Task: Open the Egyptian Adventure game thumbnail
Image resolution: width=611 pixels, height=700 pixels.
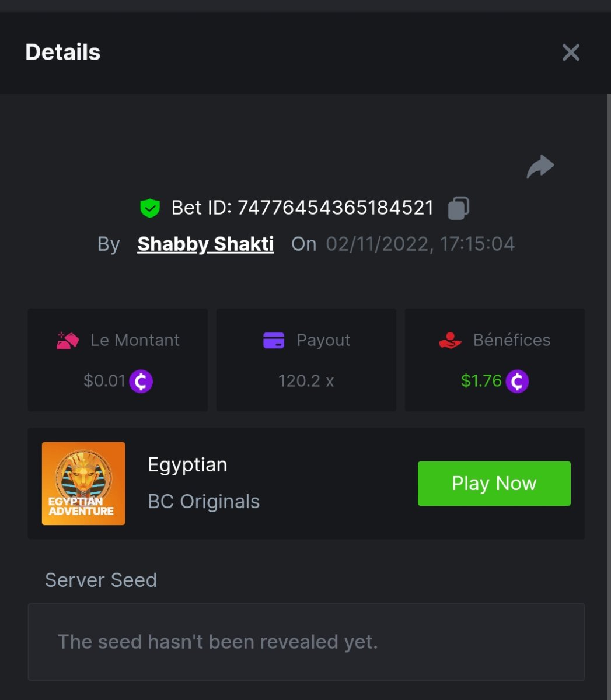Action: [x=83, y=484]
